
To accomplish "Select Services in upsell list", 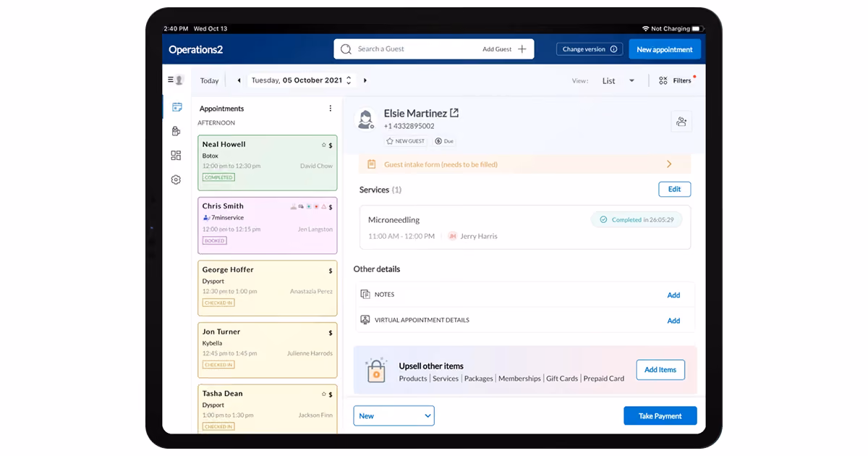I will pos(446,379).
